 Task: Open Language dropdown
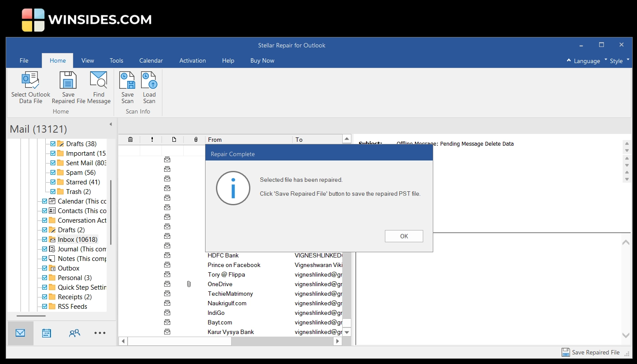(x=586, y=61)
